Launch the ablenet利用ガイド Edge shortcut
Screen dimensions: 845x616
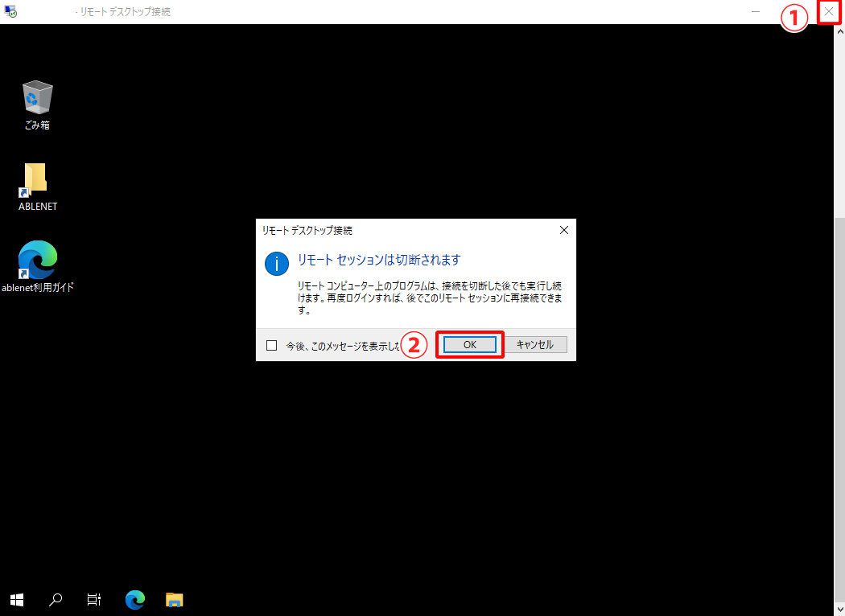(x=37, y=261)
